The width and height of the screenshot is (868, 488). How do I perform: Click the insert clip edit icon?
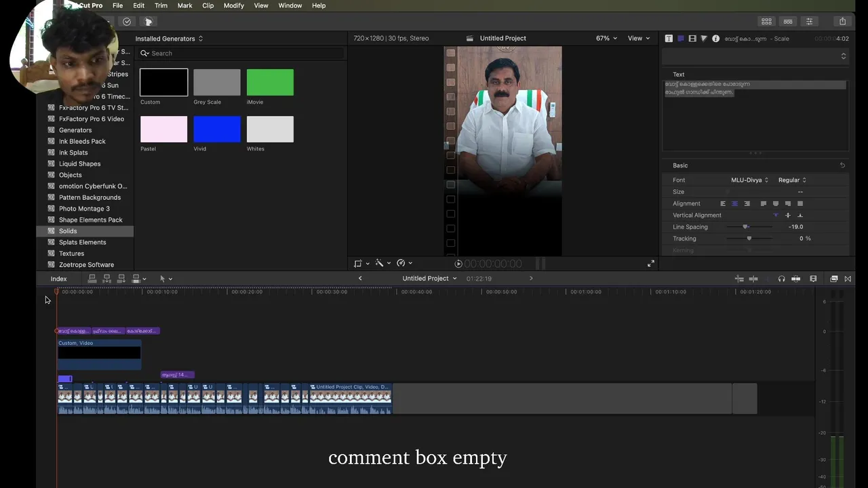point(107,279)
